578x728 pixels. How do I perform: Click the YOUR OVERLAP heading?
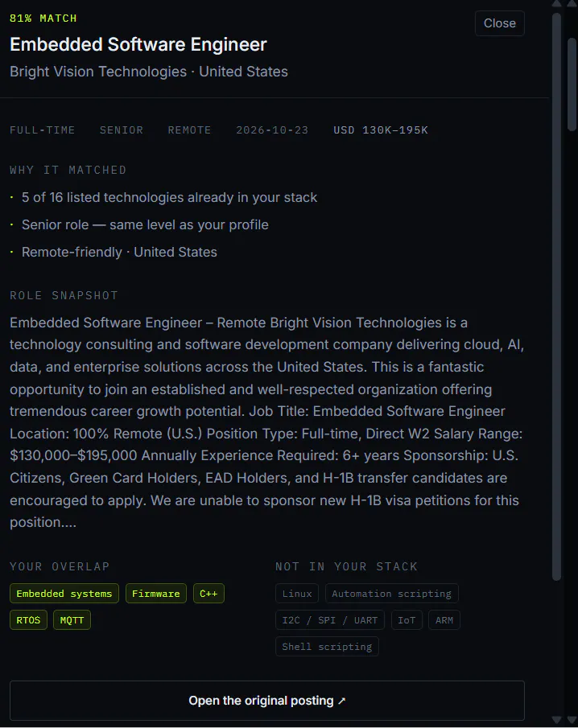click(60, 566)
